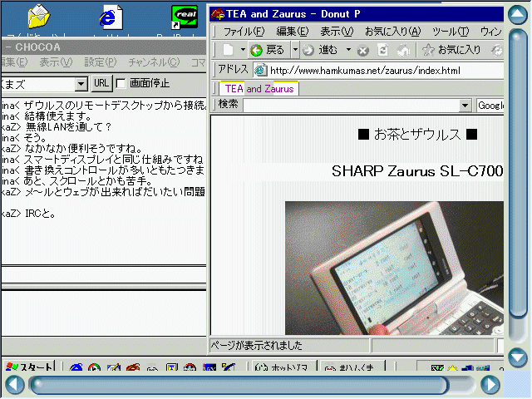The image size is (532, 399).
Task: Click the CHOCOA window title bar
Action: 104,47
